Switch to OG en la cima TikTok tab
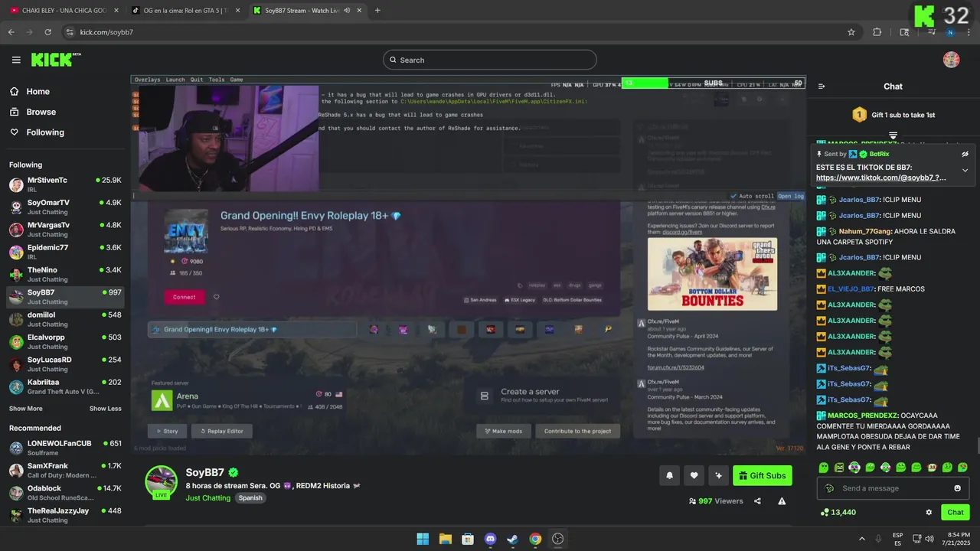 [x=185, y=11]
